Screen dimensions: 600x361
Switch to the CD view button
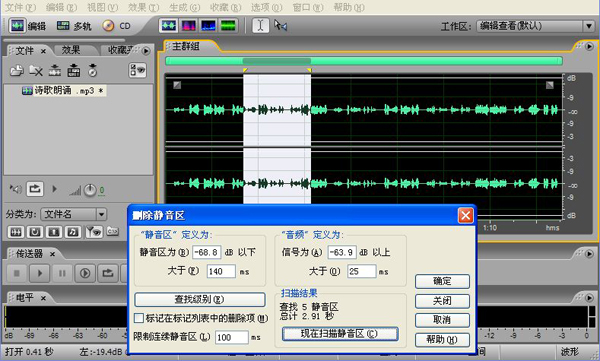pos(116,26)
